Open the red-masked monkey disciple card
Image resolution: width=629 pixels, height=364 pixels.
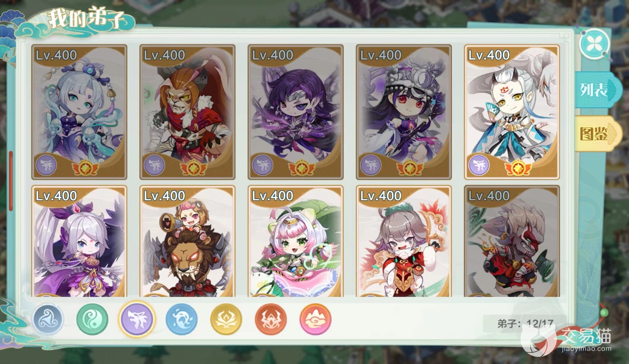click(x=512, y=241)
